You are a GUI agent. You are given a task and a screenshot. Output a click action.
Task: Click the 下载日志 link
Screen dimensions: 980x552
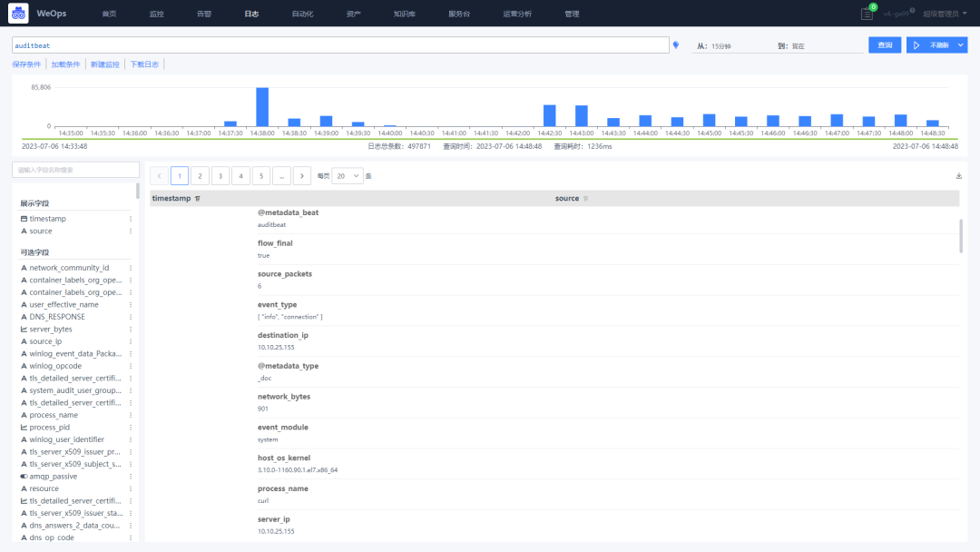pyautogui.click(x=143, y=64)
